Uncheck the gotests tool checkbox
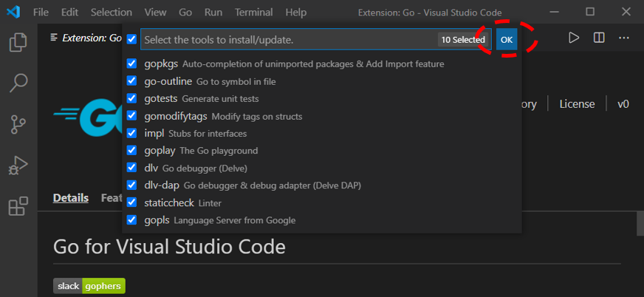 coord(131,98)
